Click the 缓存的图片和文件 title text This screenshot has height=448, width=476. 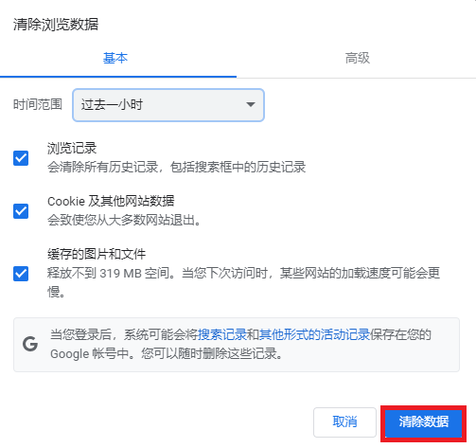click(97, 254)
